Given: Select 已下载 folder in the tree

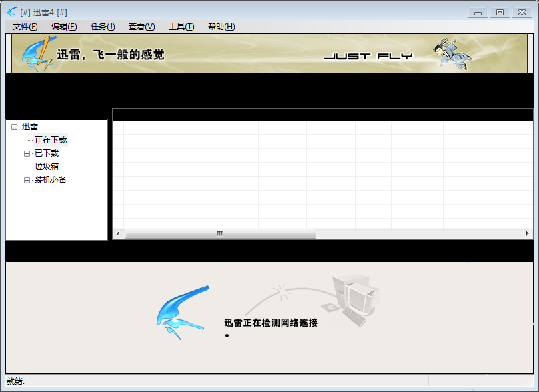Looking at the screenshot, I should 47,153.
